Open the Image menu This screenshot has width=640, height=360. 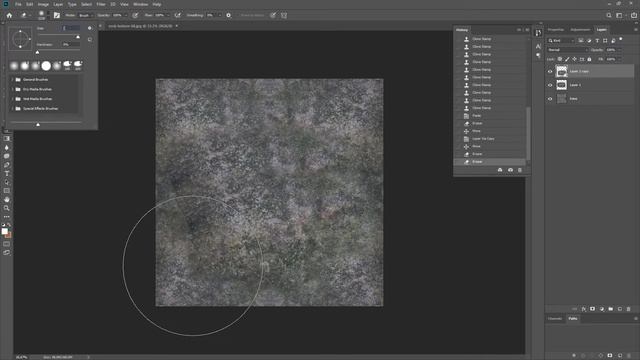tap(43, 4)
